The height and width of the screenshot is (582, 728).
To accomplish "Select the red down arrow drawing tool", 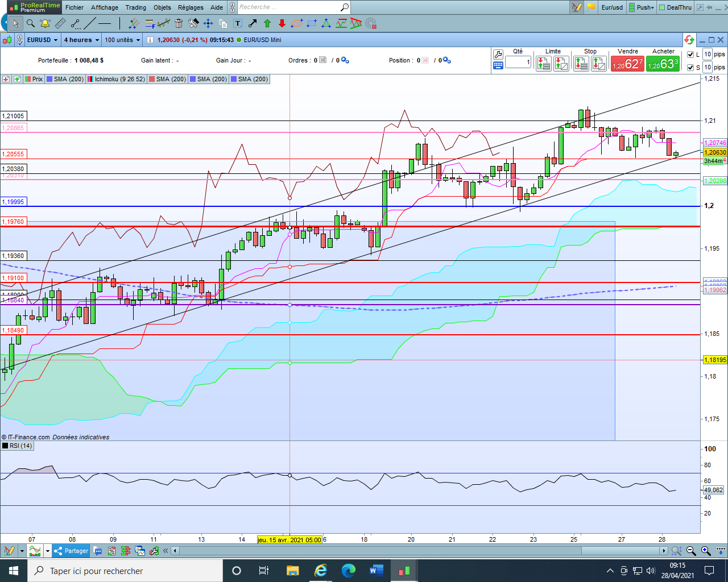I will point(282,23).
